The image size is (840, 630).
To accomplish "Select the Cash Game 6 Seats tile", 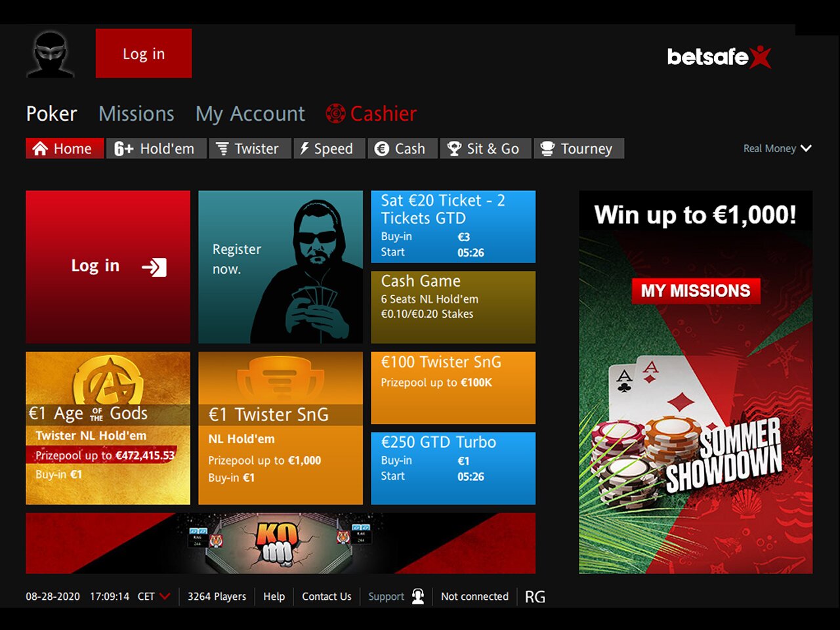I will [x=453, y=307].
